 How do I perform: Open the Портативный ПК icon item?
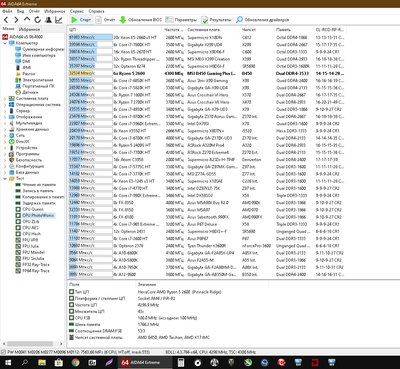tap(18, 86)
